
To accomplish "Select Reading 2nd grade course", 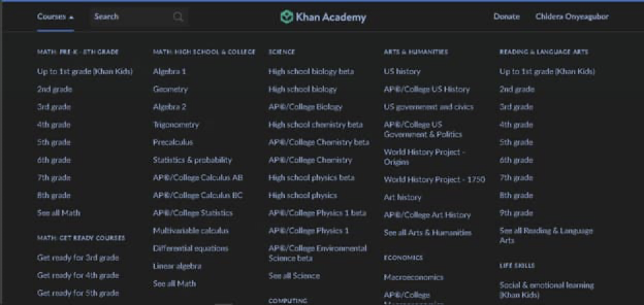I will pyautogui.click(x=517, y=89).
